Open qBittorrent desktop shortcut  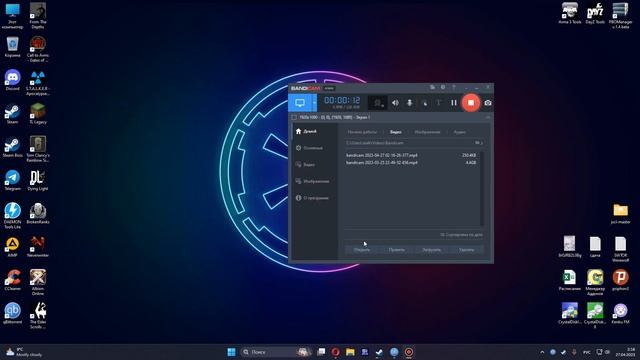point(12,313)
